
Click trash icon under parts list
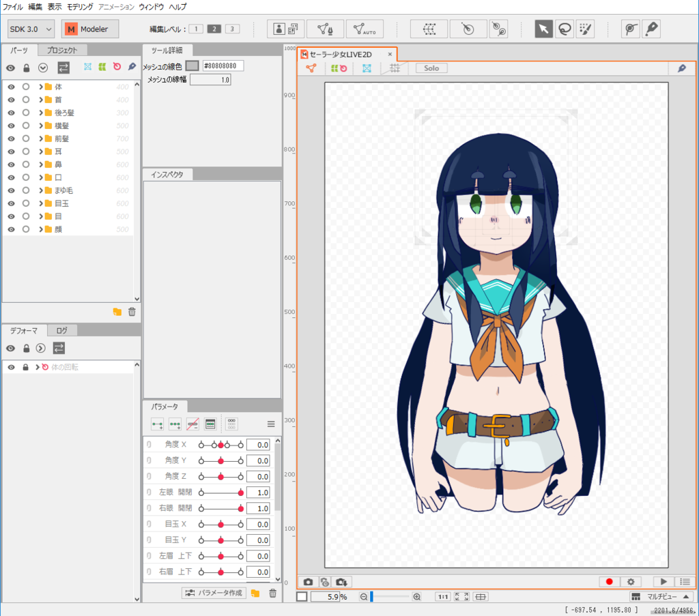[x=132, y=312]
